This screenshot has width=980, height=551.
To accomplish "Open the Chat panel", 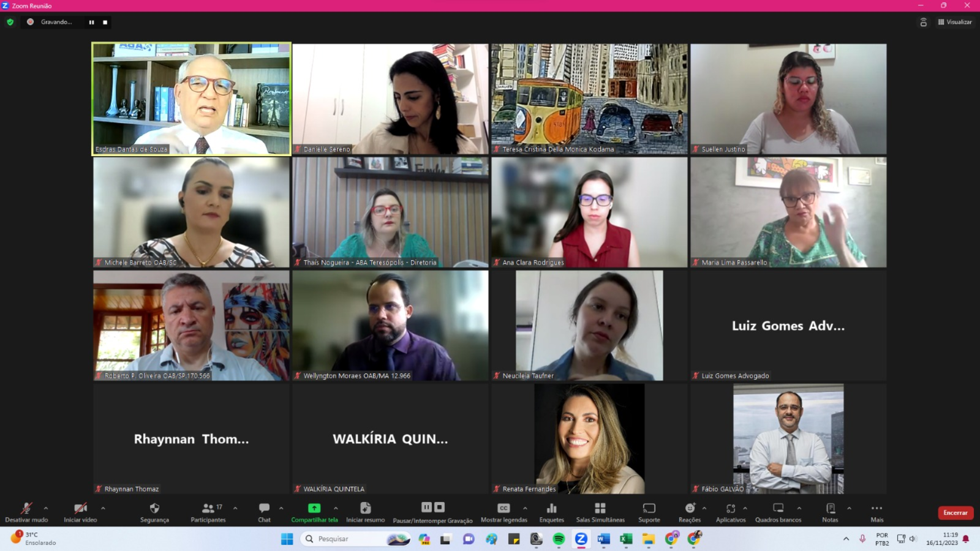I will point(264,512).
